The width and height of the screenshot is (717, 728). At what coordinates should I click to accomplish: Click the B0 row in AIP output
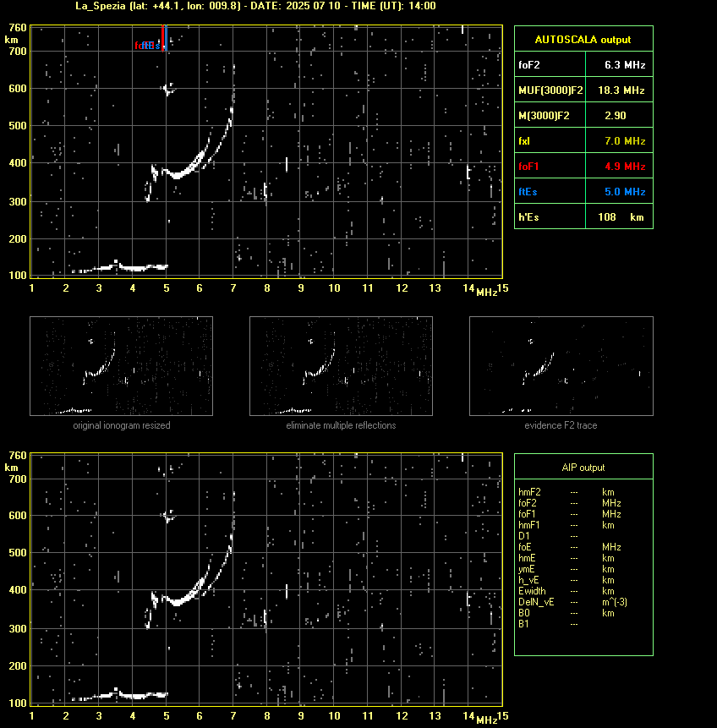(x=566, y=613)
